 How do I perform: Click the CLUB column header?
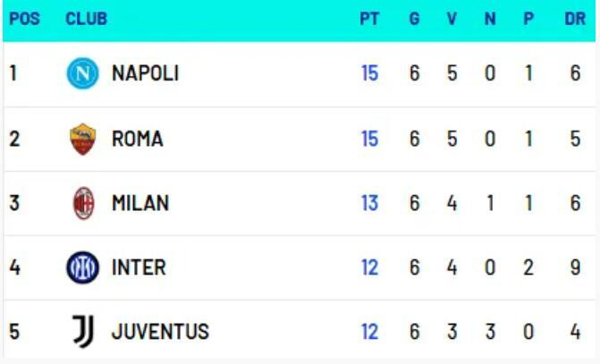click(x=86, y=19)
